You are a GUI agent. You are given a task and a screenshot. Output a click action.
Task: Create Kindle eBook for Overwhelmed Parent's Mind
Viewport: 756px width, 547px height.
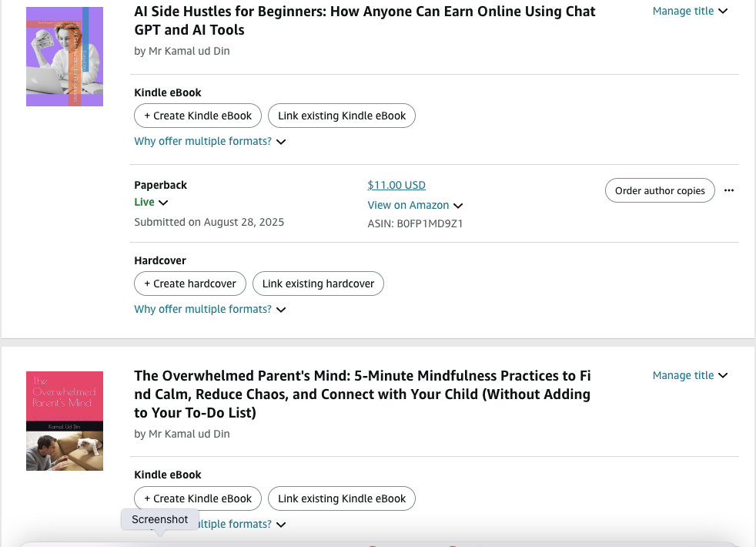coord(198,498)
